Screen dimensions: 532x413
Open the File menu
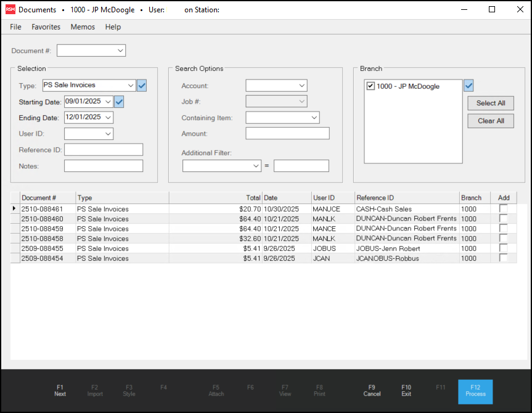15,27
